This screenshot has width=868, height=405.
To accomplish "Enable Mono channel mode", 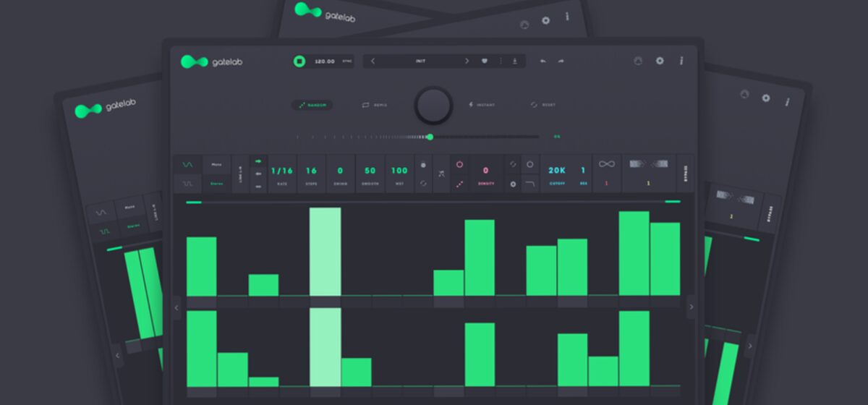I will [x=216, y=164].
